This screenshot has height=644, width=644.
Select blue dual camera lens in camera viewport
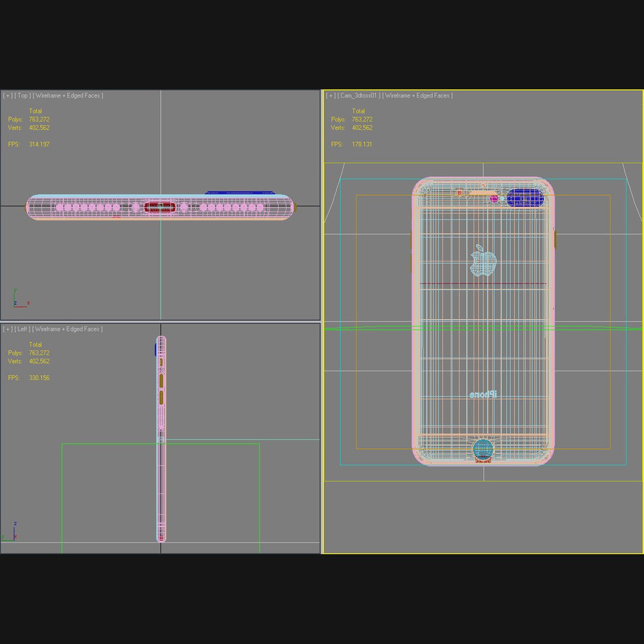(525, 197)
